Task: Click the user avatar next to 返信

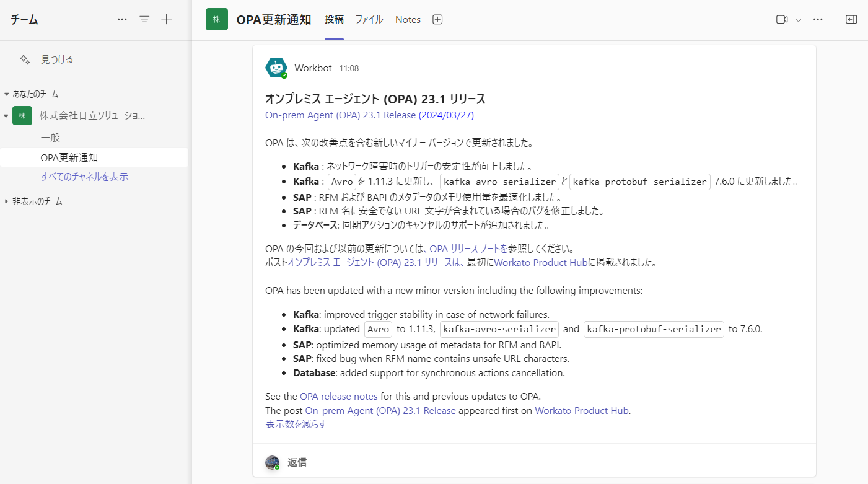Action: (272, 462)
